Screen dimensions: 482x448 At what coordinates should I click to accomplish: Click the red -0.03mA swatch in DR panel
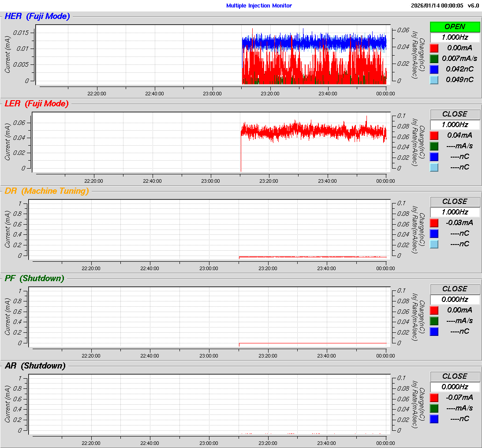pyautogui.click(x=434, y=223)
